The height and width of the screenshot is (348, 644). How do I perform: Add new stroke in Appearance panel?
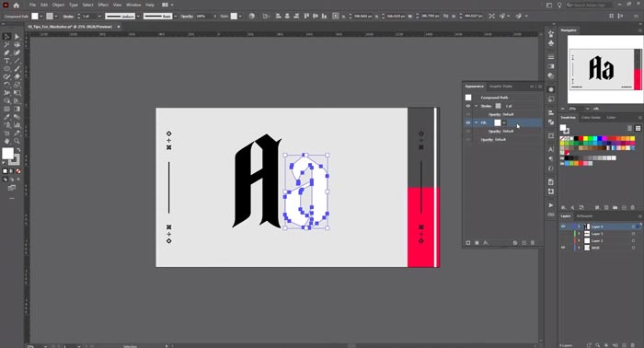tap(467, 243)
